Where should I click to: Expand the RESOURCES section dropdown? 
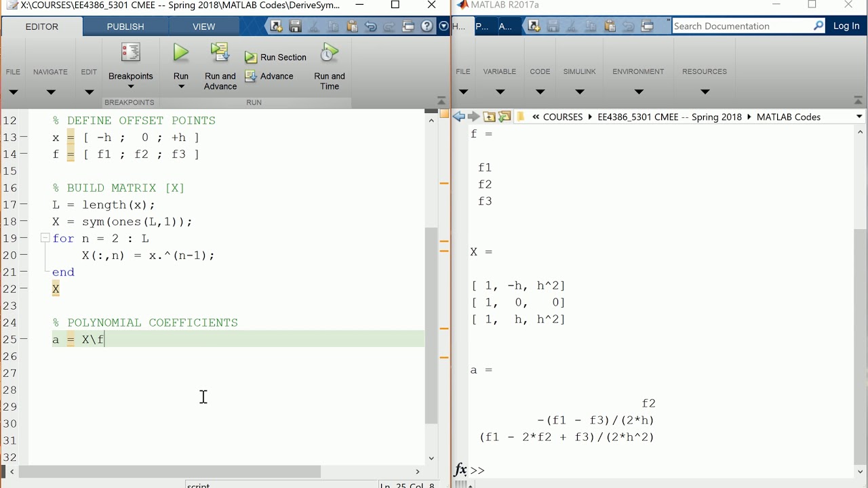[705, 92]
